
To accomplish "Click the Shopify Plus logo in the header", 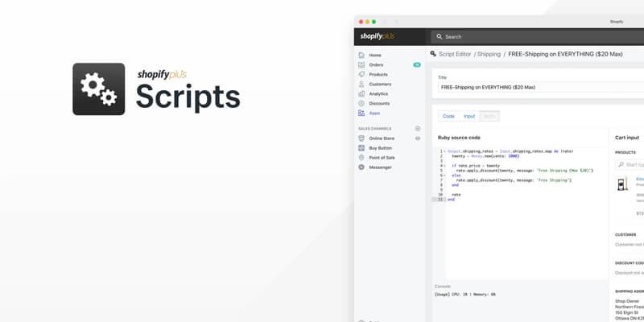I will [377, 36].
